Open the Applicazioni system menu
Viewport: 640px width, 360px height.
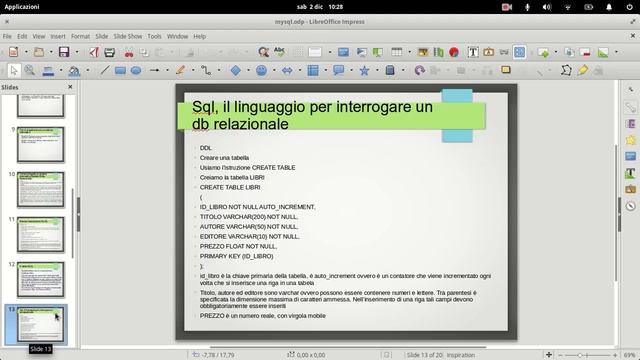click(22, 7)
